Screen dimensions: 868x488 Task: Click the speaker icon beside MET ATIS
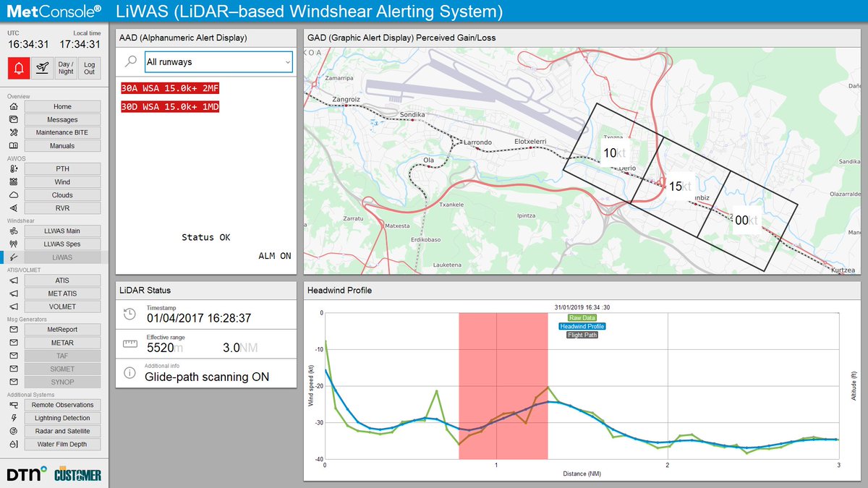click(x=13, y=294)
